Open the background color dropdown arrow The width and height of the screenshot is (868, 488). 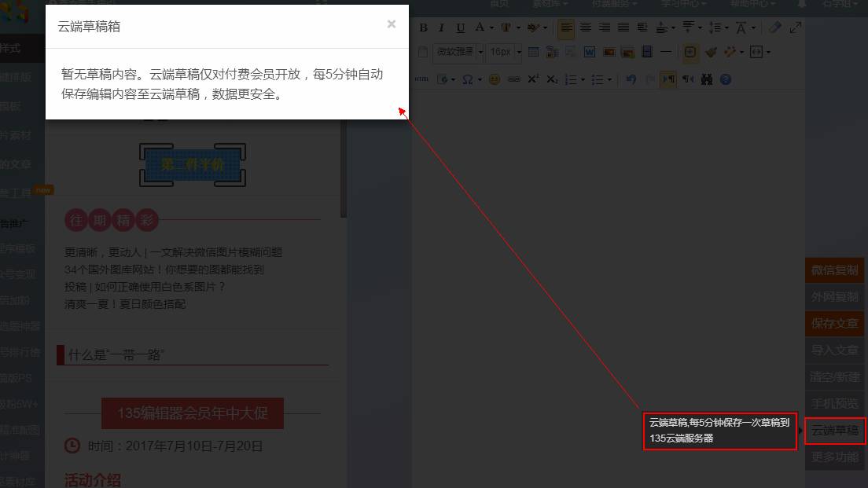[x=518, y=28]
